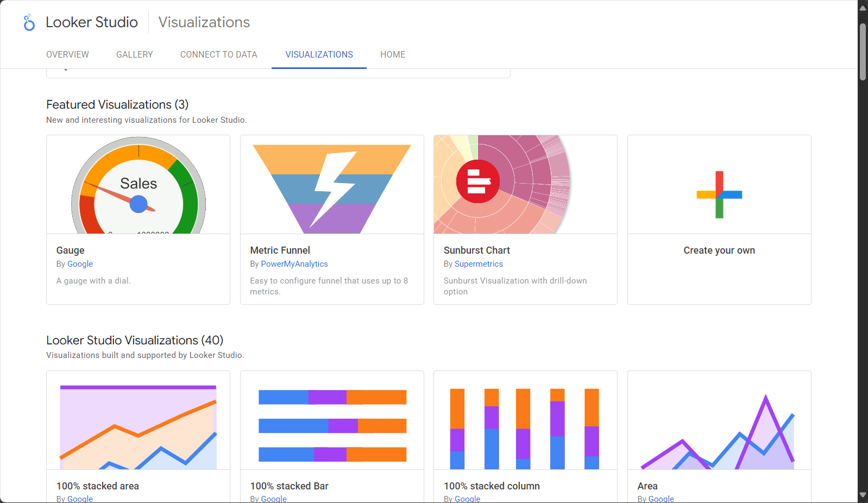Image resolution: width=868 pixels, height=503 pixels.
Task: Select the Visualizations tab
Action: click(x=319, y=54)
